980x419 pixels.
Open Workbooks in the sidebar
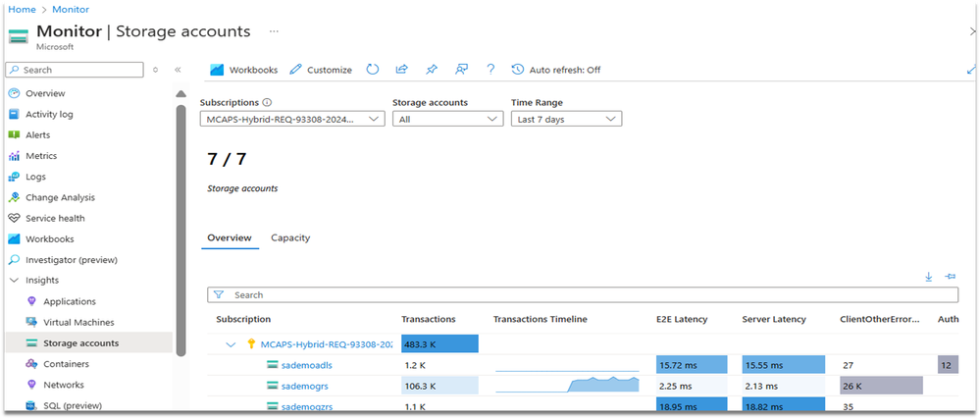[x=49, y=238]
